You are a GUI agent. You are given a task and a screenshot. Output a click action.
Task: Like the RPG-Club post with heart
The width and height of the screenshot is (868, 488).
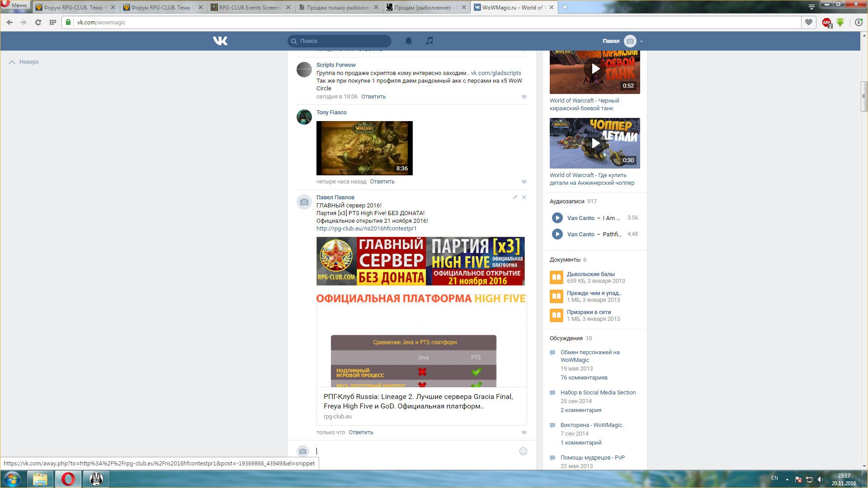pyautogui.click(x=524, y=433)
